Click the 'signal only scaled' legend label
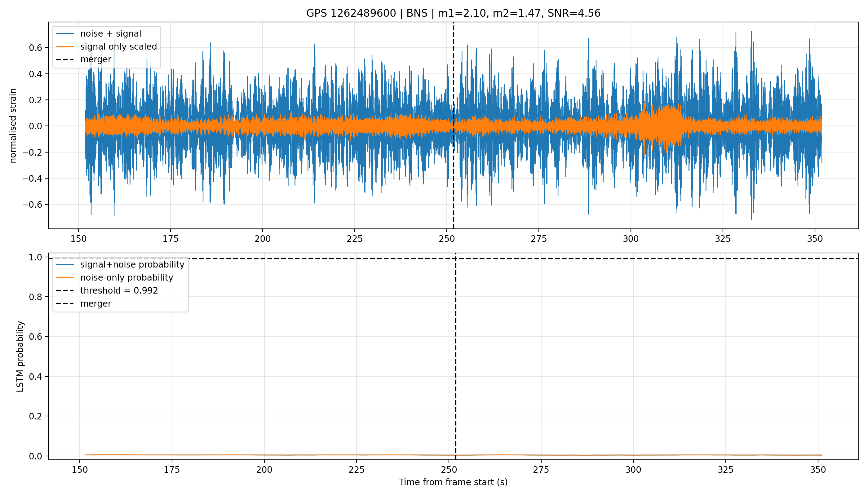The image size is (868, 496). pos(118,47)
